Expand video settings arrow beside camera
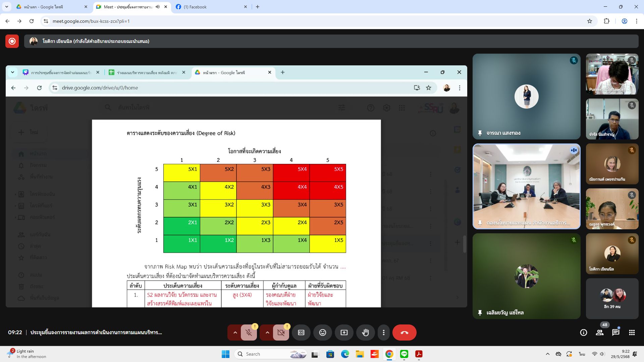Screen dimensions: 644x362 (267, 333)
